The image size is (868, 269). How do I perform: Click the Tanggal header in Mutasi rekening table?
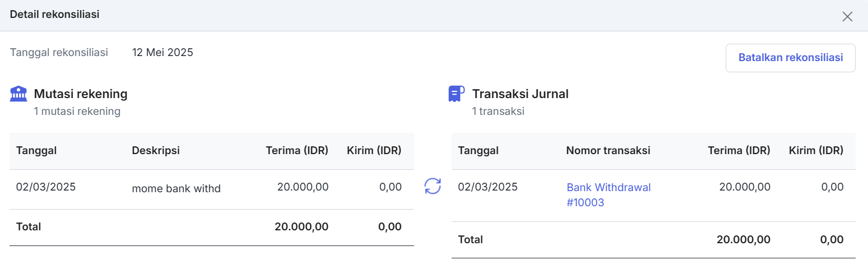(36, 150)
